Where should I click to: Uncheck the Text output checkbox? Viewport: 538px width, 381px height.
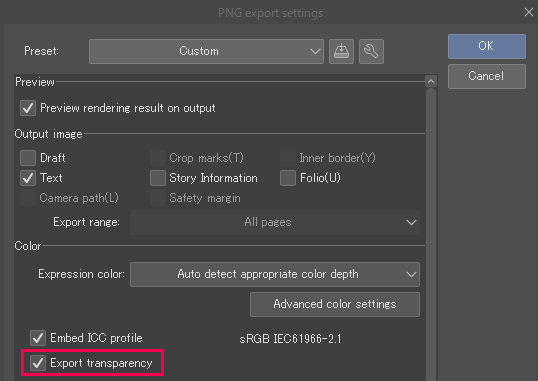pyautogui.click(x=28, y=178)
